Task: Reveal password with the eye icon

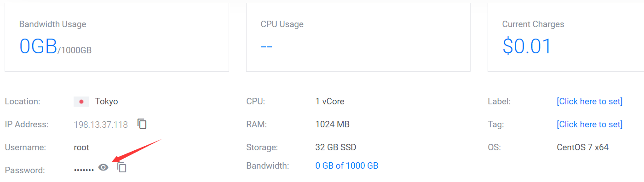Action: (x=103, y=167)
